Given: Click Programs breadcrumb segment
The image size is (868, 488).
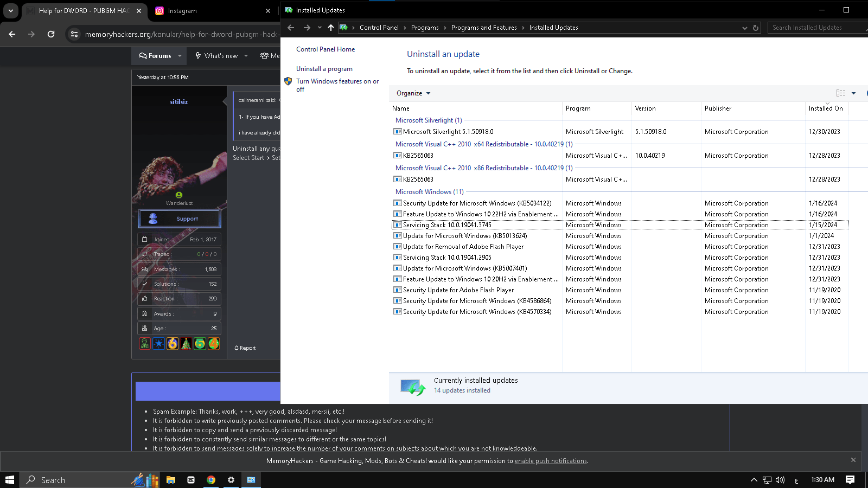Looking at the screenshot, I should 425,28.
